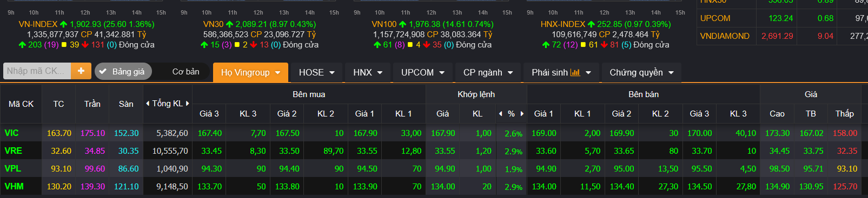Click left arrow beside Tổng KL header
868x198 pixels.
coord(148,103)
